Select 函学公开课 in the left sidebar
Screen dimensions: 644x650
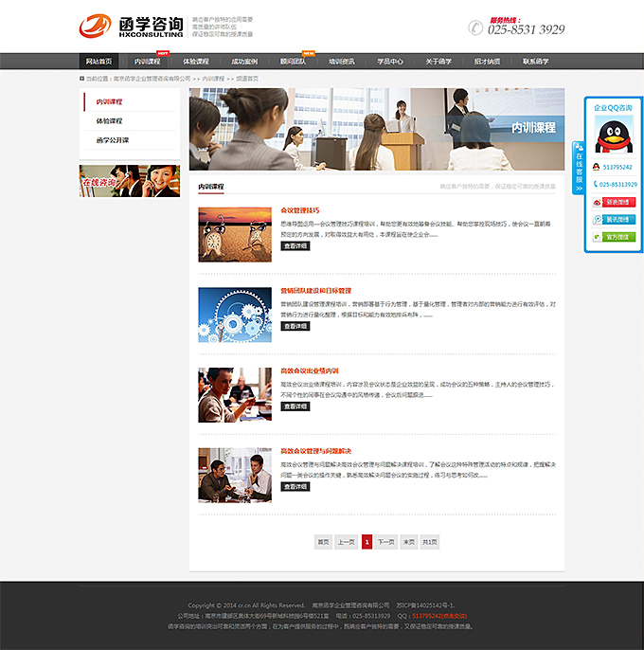pos(112,140)
